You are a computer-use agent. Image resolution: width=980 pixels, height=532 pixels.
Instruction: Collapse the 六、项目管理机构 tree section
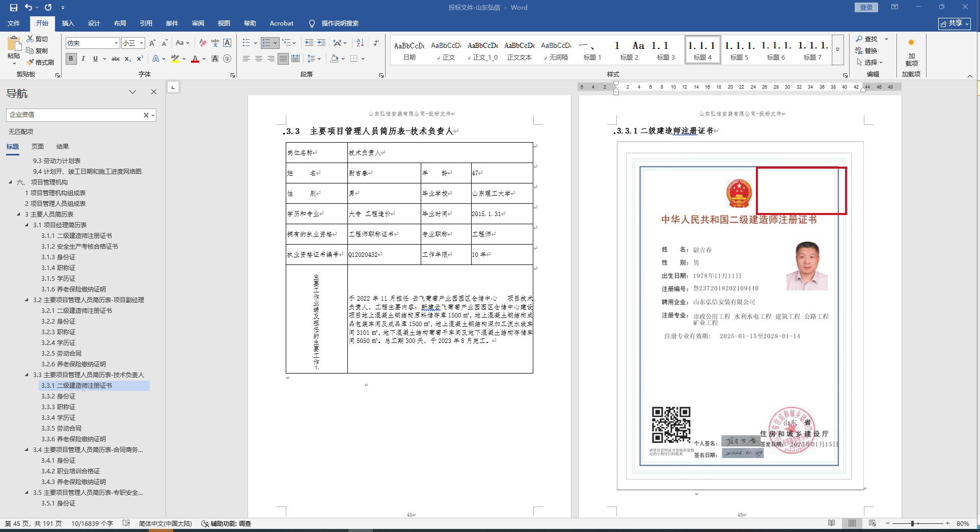click(x=10, y=182)
